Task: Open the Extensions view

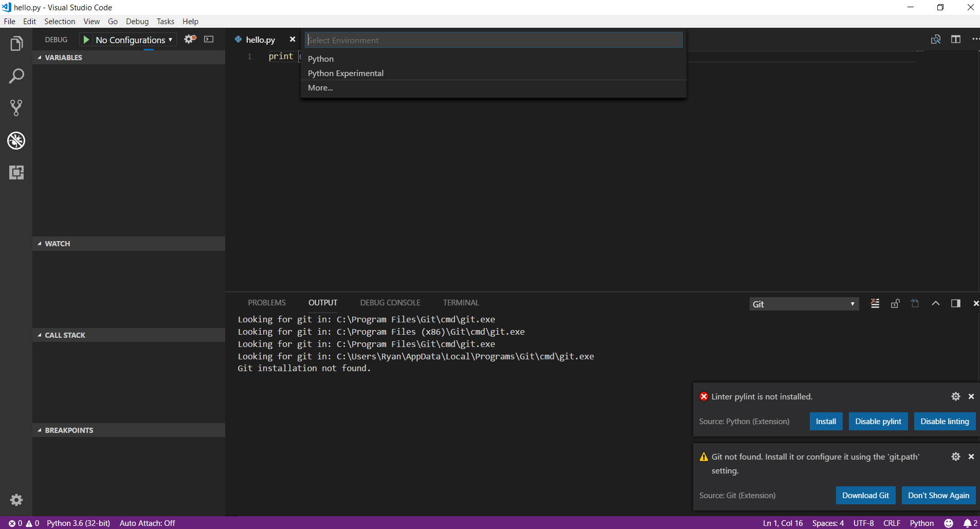Action: pos(16,173)
